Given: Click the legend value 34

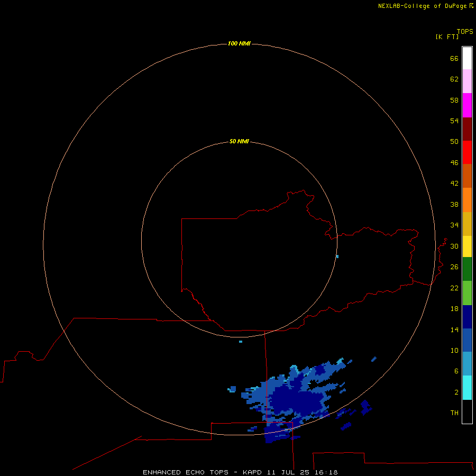Looking at the screenshot, I should point(454,225).
